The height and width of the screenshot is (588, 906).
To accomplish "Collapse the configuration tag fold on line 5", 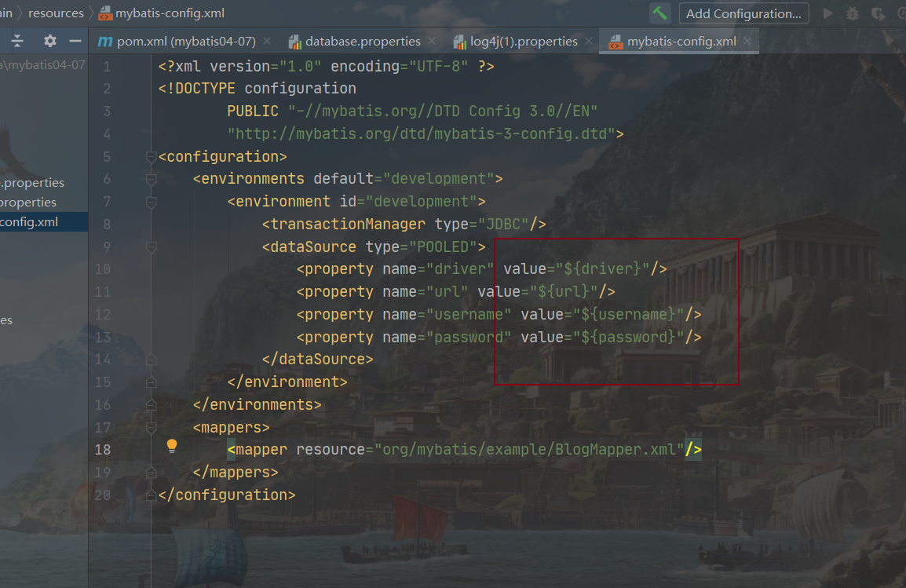I will coord(151,156).
